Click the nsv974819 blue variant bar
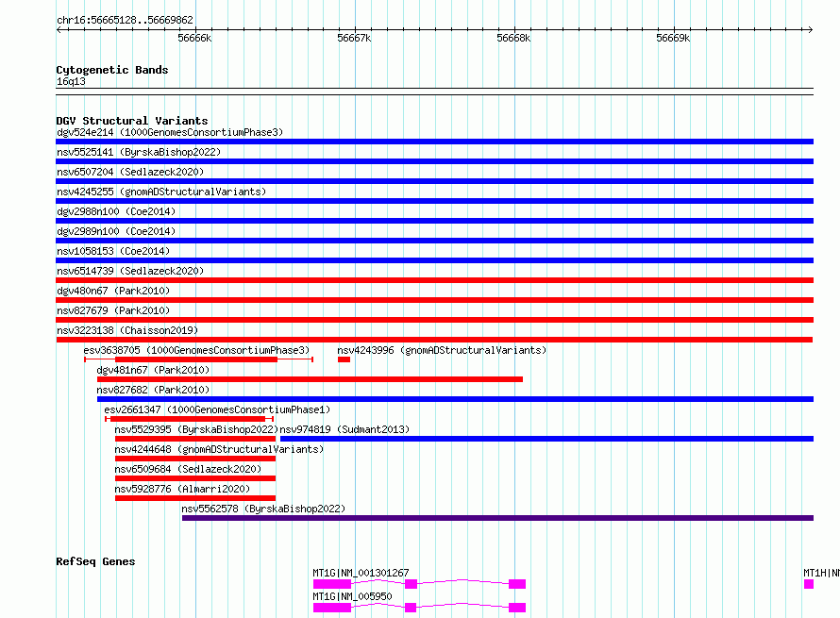The image size is (840, 618). pos(547,439)
